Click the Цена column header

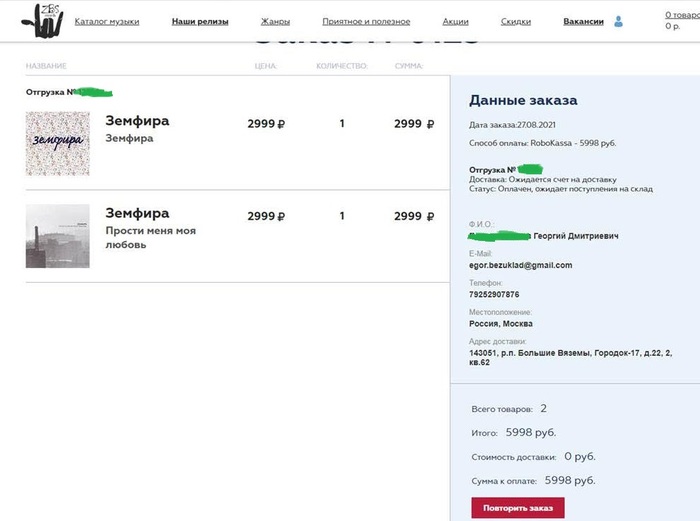[x=265, y=67]
